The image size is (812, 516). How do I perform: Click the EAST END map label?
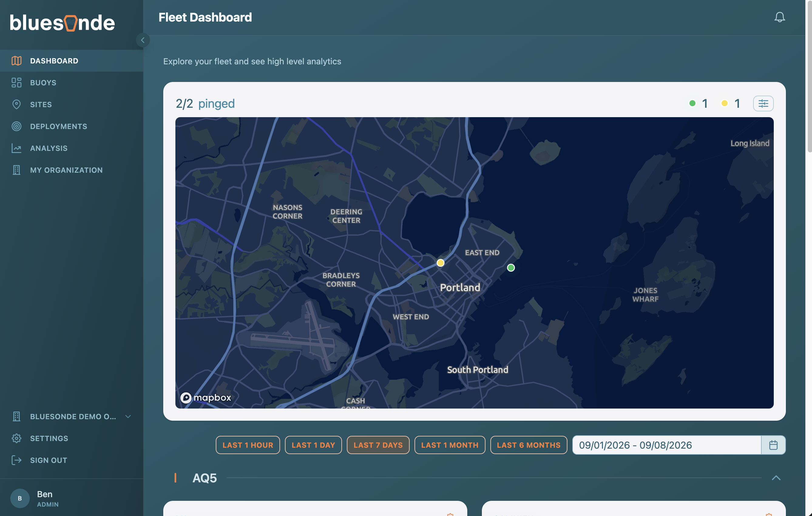pyautogui.click(x=482, y=253)
